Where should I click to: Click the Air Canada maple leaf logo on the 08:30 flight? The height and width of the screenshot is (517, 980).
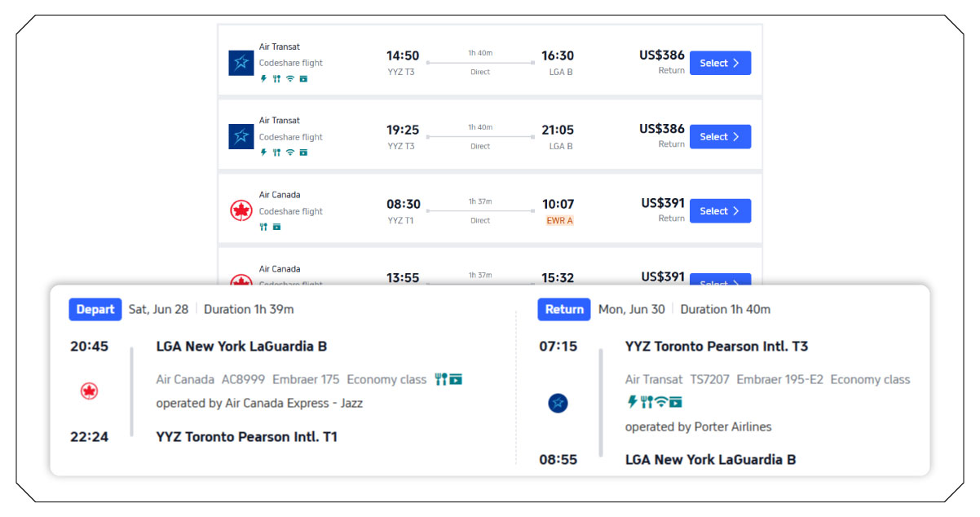point(241,211)
